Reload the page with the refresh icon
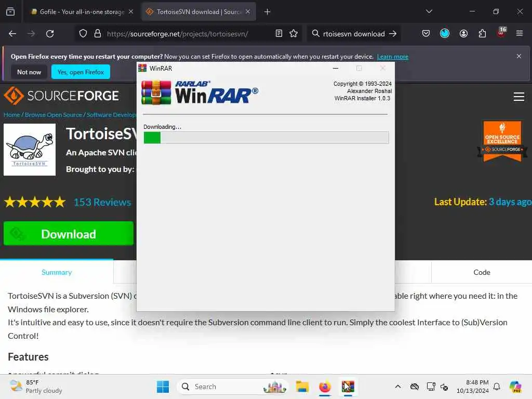 (x=50, y=34)
